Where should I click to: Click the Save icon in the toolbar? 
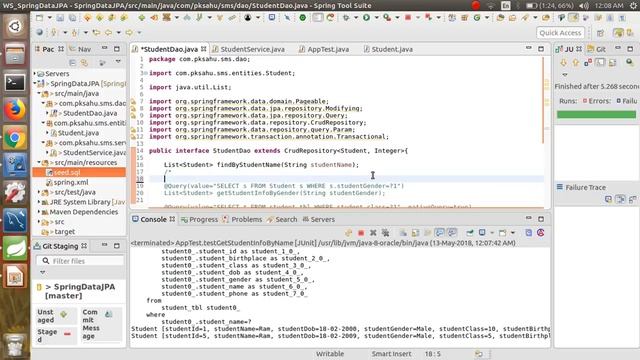point(60,18)
